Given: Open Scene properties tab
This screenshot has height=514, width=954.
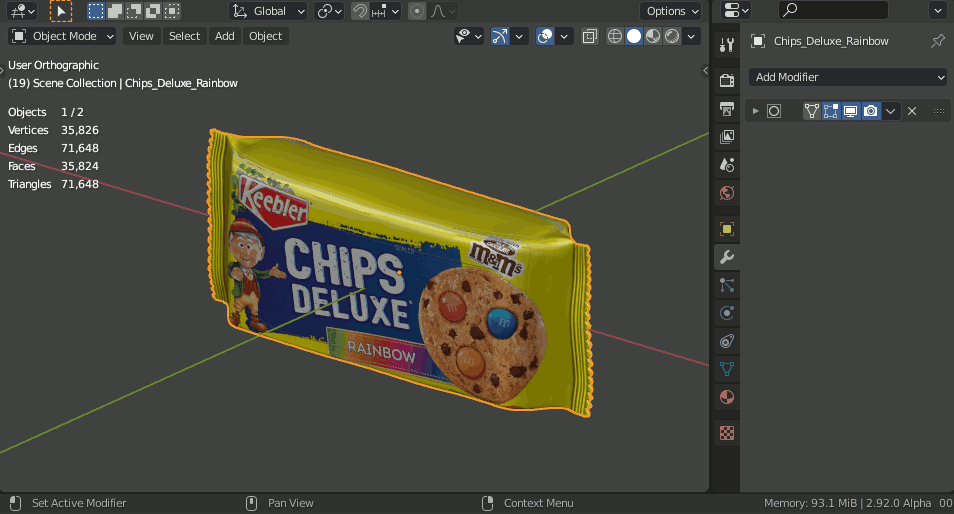Looking at the screenshot, I should [x=726, y=165].
